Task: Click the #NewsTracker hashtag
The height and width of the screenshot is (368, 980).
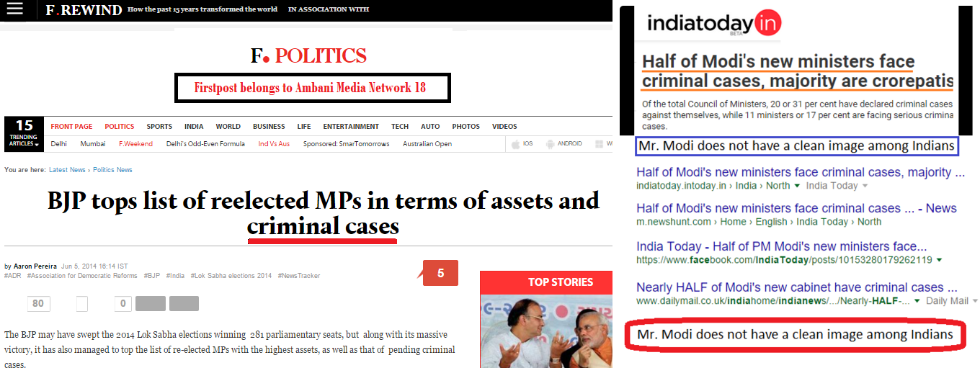Action: (299, 276)
